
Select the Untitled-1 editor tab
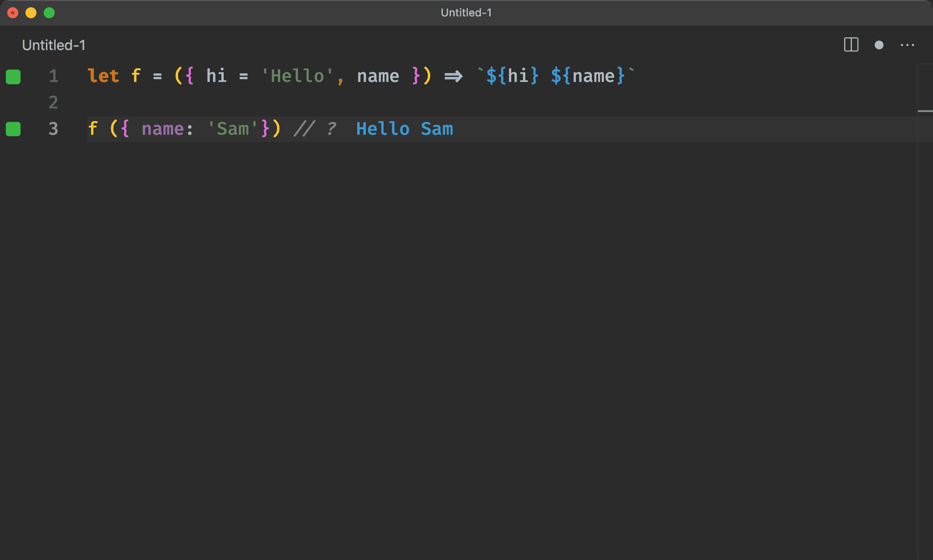[53, 45]
